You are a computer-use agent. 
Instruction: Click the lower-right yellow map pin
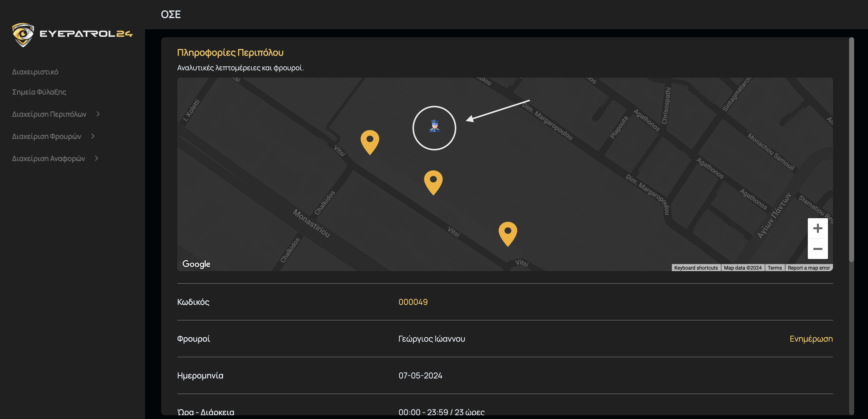click(507, 232)
